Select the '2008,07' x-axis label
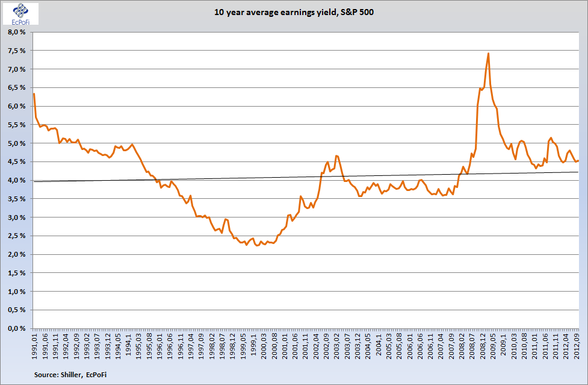The height and width of the screenshot is (385, 588). coord(473,345)
